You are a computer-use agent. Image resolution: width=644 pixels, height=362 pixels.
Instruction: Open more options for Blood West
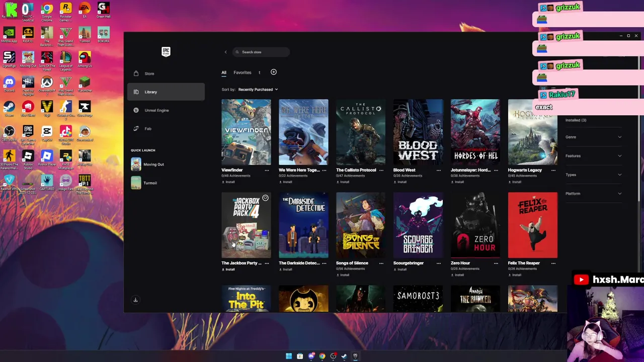pyautogui.click(x=439, y=170)
